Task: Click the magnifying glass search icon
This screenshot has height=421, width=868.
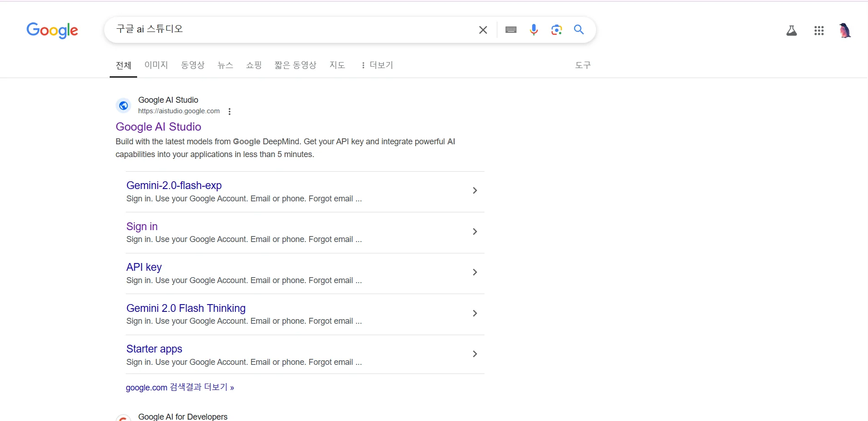Action: [x=578, y=30]
